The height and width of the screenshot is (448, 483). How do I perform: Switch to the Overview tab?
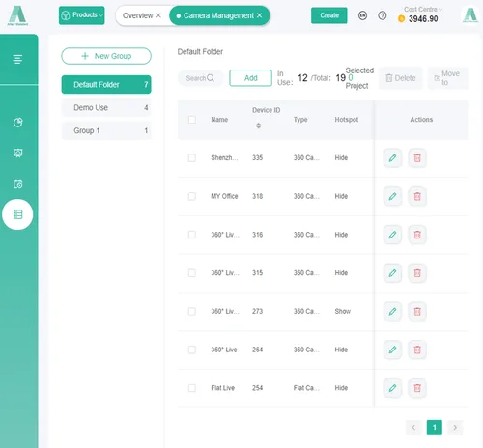click(138, 15)
